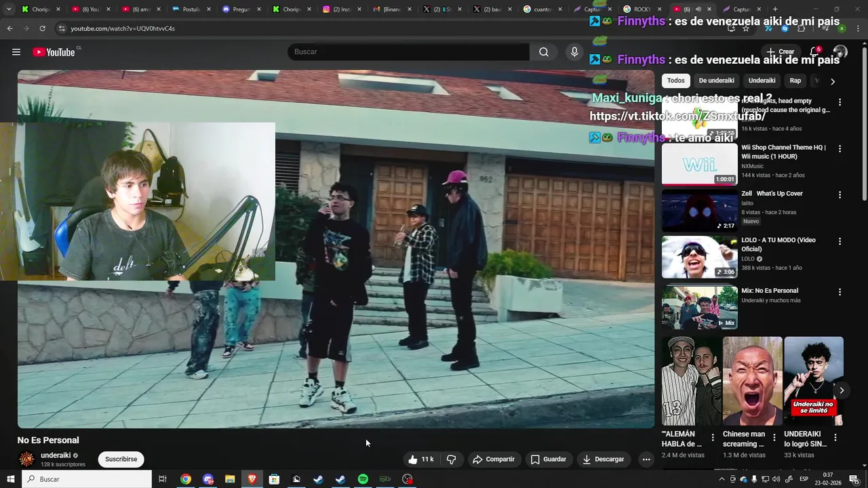
Task: Open options for UNDERAIKI lo logró short
Action: 835,438
